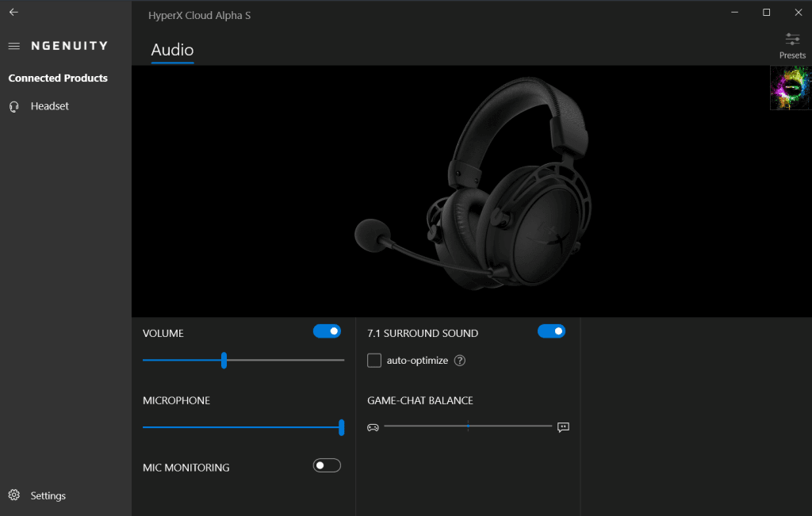Click the 7.1 SURROUND SOUND label
The width and height of the screenshot is (812, 516).
point(423,334)
